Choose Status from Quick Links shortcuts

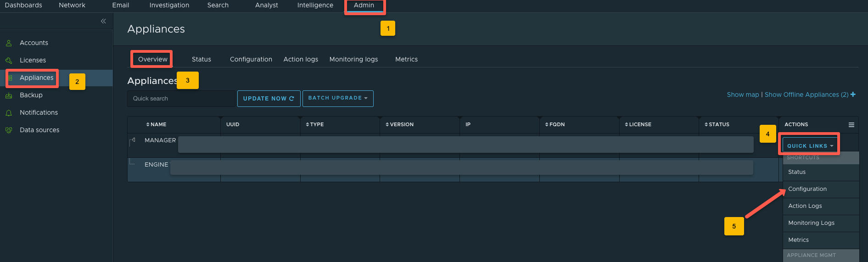[821, 172]
